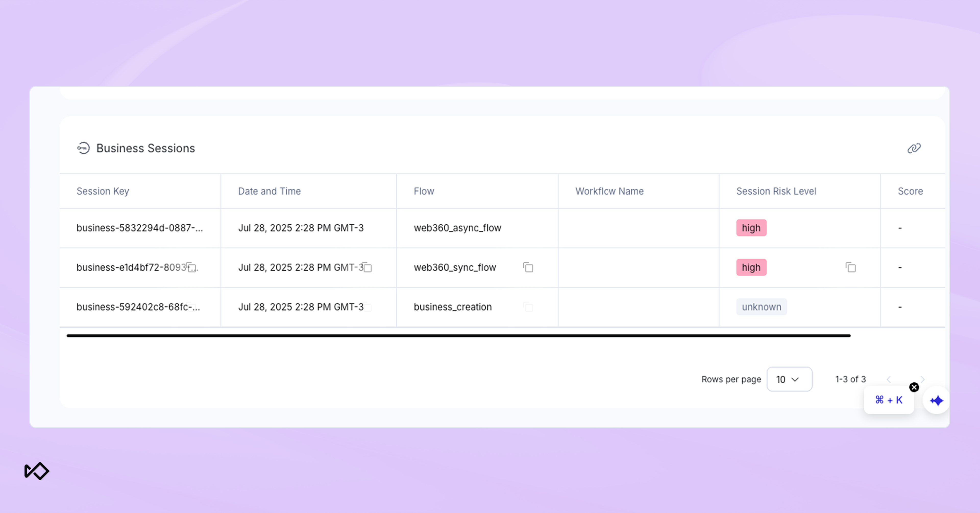
Task: Click the Workflow Name column header
Action: coord(609,191)
